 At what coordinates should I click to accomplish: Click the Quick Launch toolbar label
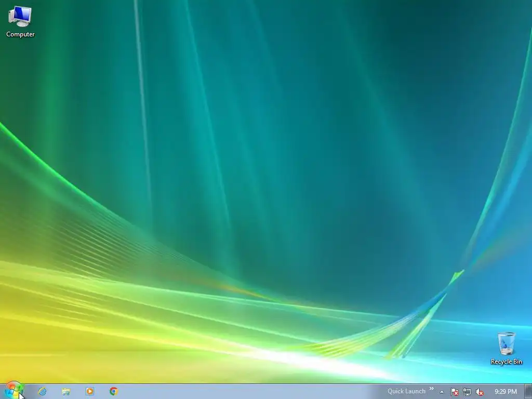[x=406, y=391]
